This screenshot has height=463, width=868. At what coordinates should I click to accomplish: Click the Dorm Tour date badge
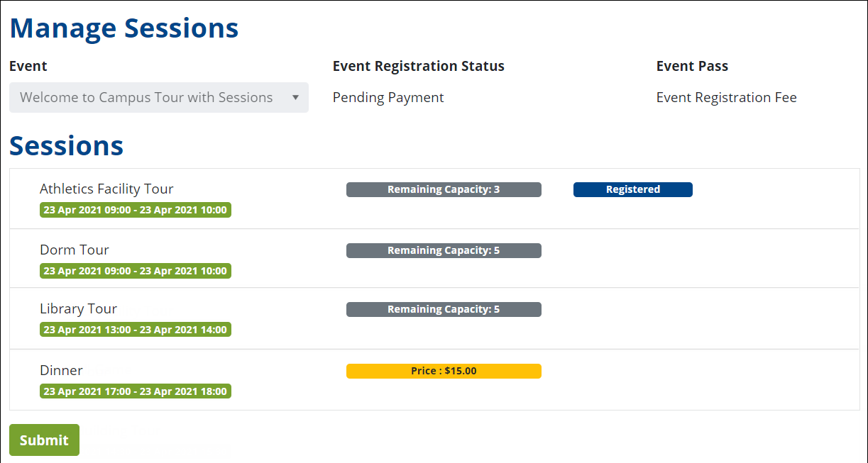click(135, 271)
